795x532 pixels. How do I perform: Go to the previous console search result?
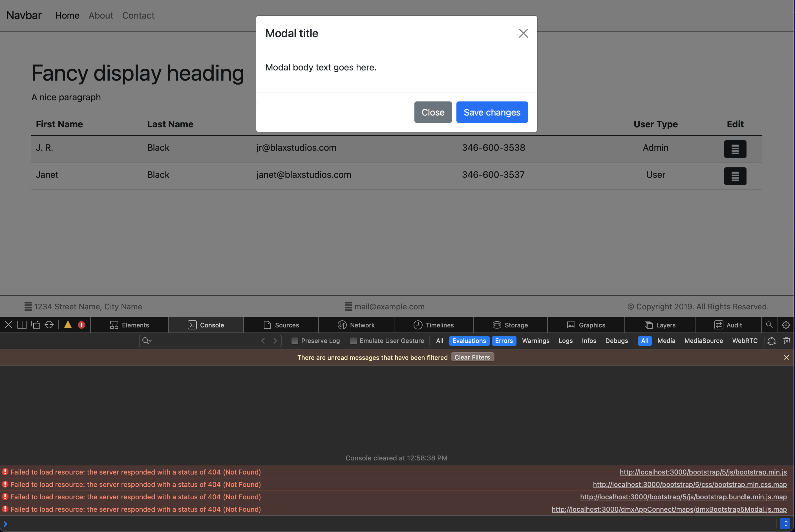[x=263, y=341]
